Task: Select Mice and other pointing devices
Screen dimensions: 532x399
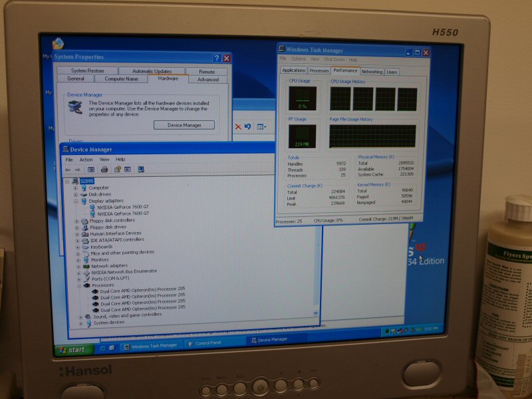Action: tap(122, 253)
